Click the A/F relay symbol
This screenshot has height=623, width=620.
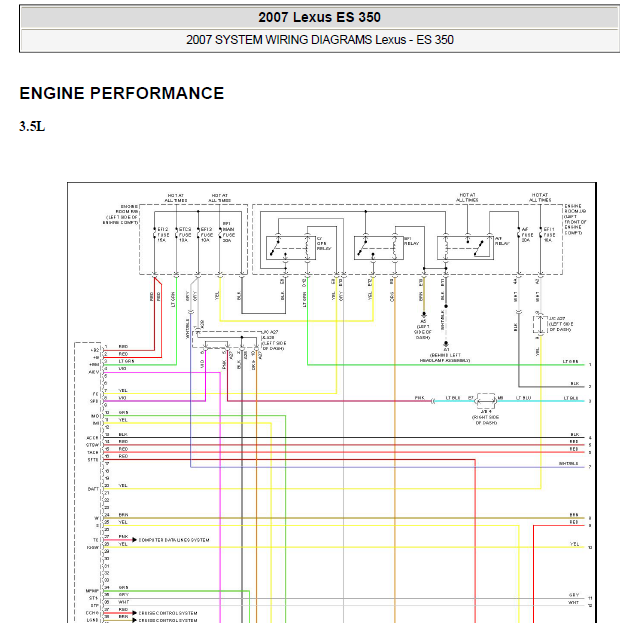point(465,248)
